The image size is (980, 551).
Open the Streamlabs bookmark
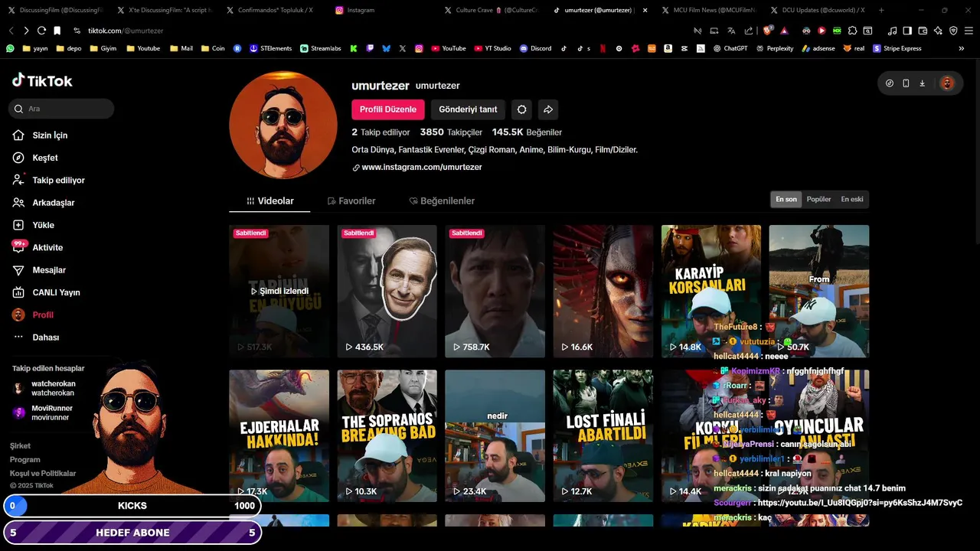coord(320,48)
